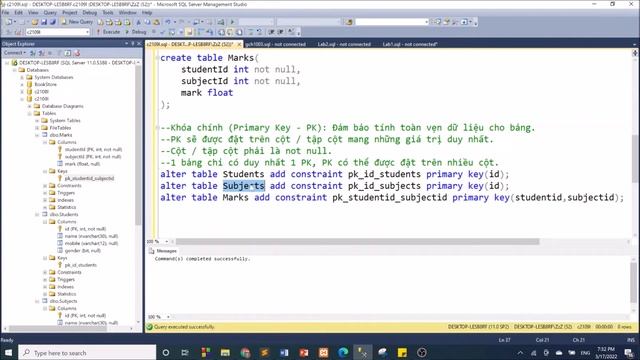640x360 pixels.
Task: Click the server node DESKTOP-LES88RF in tree
Action: 76,63
